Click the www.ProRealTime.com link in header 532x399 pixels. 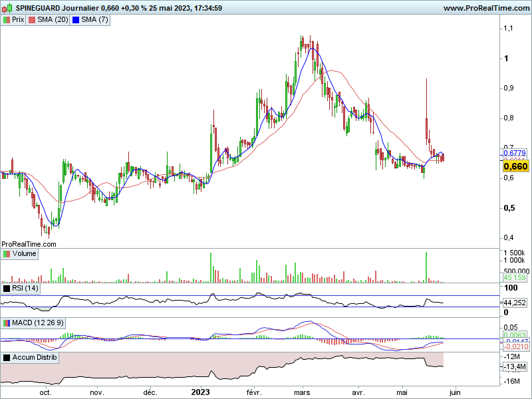pyautogui.click(x=486, y=8)
